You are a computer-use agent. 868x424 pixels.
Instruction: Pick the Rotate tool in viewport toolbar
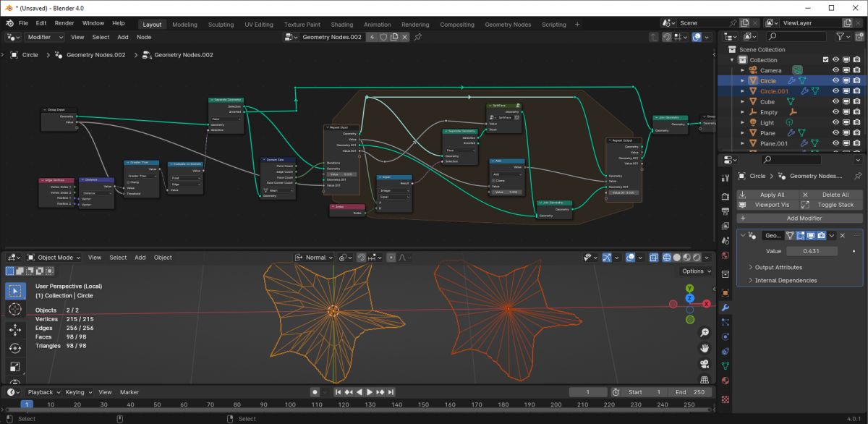point(14,349)
